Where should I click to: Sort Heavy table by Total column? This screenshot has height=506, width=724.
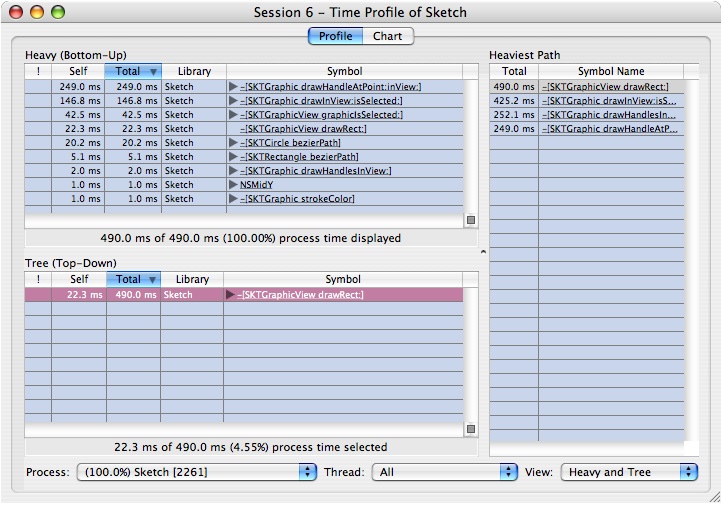132,72
